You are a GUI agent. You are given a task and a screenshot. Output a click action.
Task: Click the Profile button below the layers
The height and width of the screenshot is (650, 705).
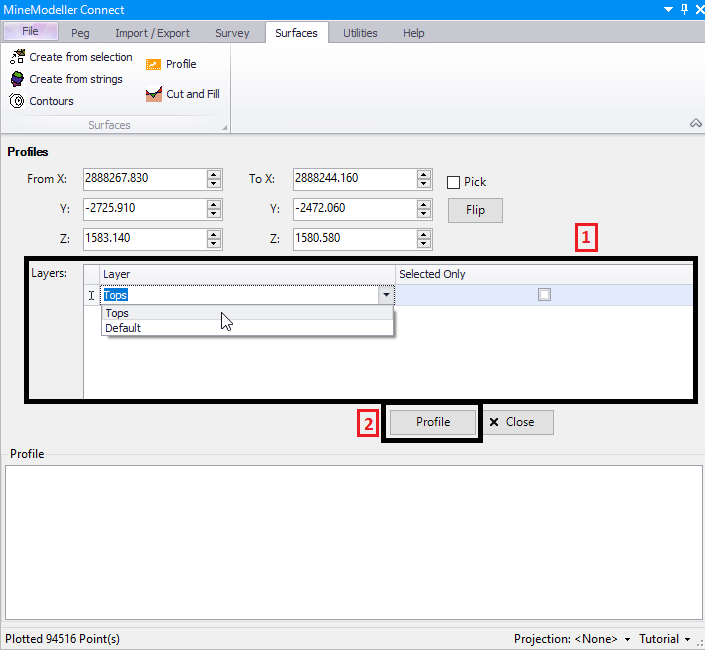tap(433, 422)
